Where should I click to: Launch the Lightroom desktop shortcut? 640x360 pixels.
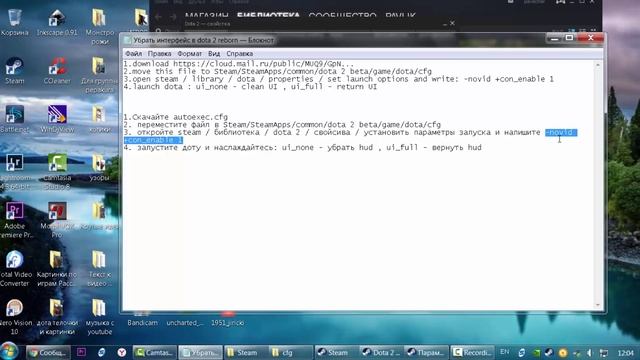point(14,171)
